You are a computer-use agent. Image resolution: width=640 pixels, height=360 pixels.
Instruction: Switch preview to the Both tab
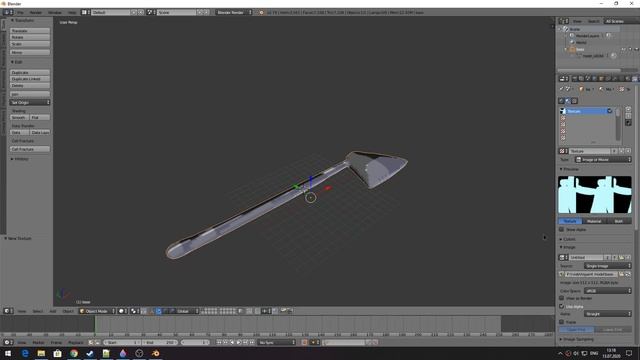click(x=619, y=221)
